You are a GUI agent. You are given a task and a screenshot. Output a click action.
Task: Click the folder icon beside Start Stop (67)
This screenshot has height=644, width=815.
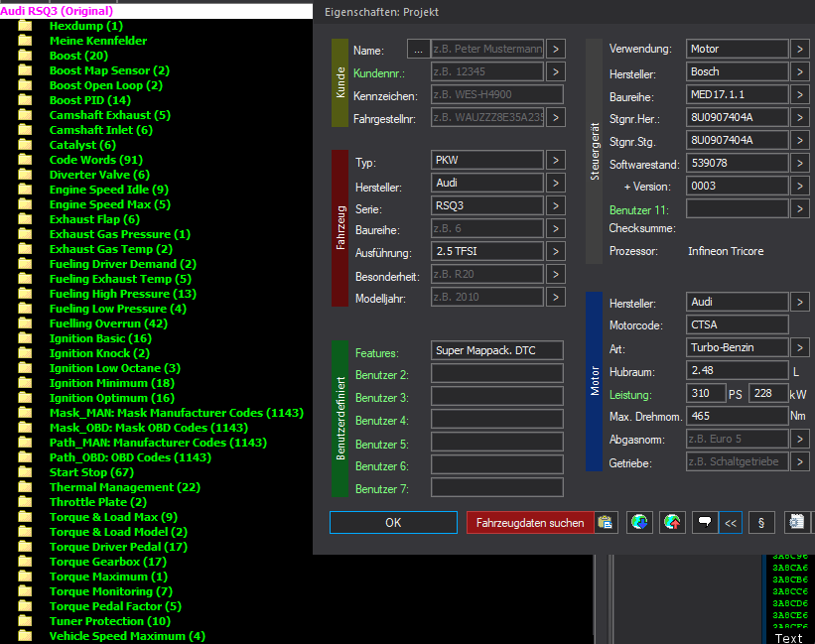(25, 472)
